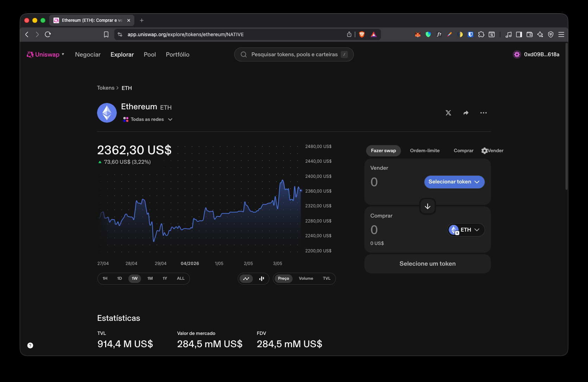Click the address bar URL

coord(186,34)
